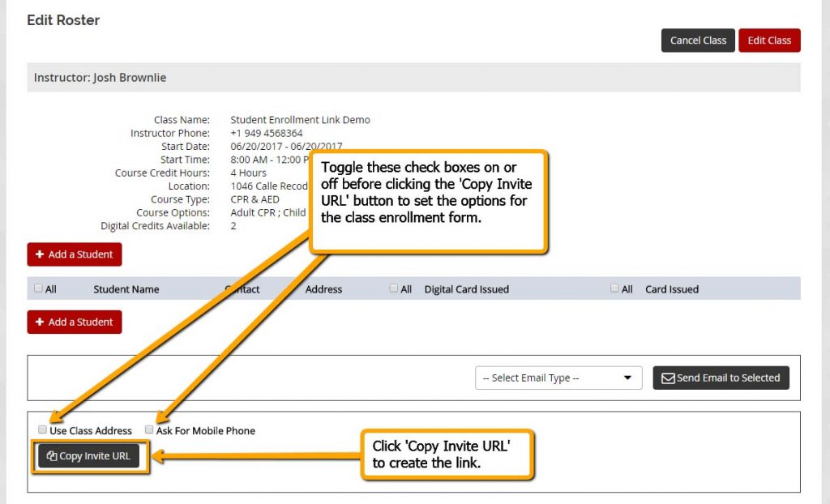The width and height of the screenshot is (830, 504).
Task: Click the Student Name column header
Action: pyautogui.click(x=126, y=289)
